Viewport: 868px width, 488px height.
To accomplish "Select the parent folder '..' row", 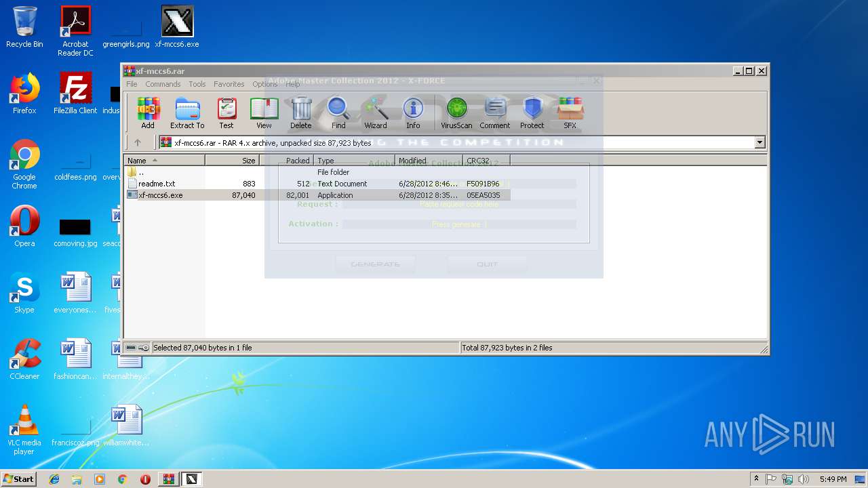I will click(317, 172).
